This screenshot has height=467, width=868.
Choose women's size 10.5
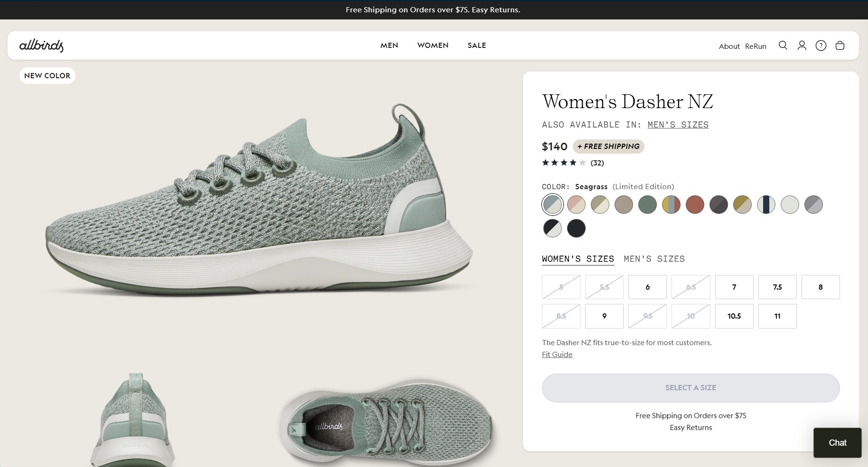[734, 316]
